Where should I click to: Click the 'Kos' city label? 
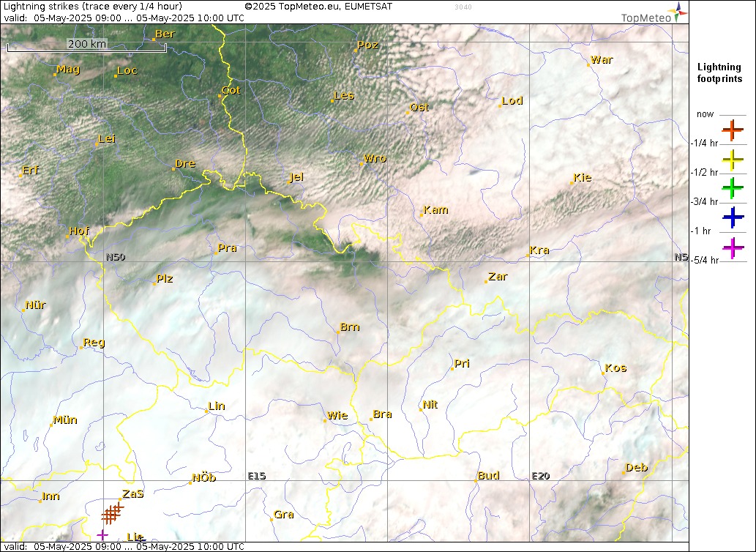pos(615,368)
